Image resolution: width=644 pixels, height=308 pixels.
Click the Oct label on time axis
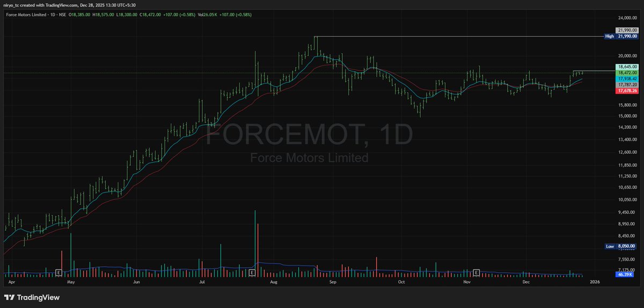point(401,281)
